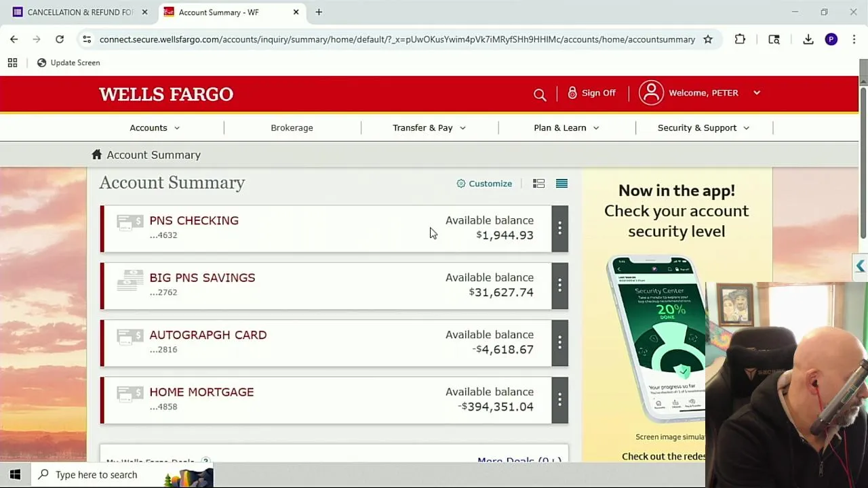
Task: Click the Wells Fargo logo
Action: [166, 94]
